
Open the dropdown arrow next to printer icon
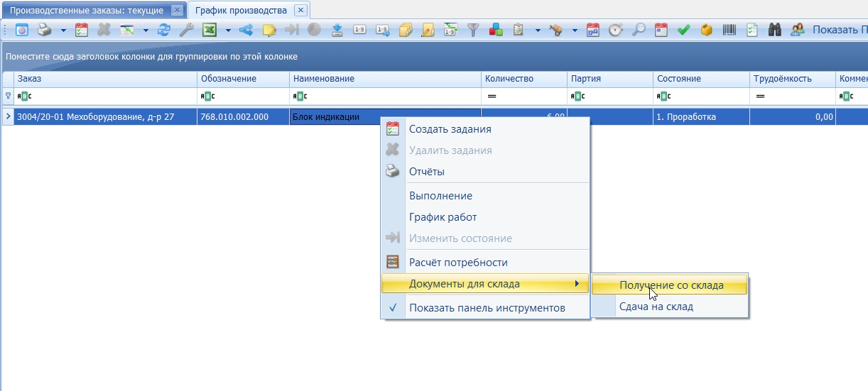pyautogui.click(x=63, y=31)
